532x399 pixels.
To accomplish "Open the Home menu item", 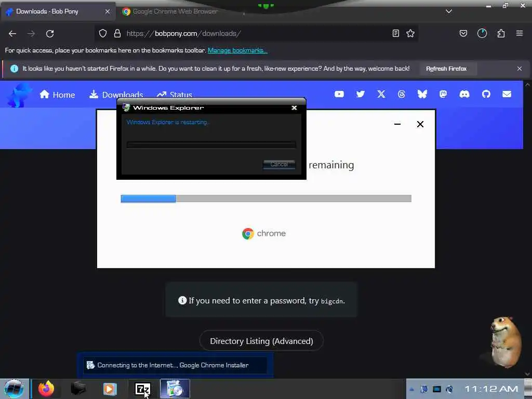I will (57, 95).
